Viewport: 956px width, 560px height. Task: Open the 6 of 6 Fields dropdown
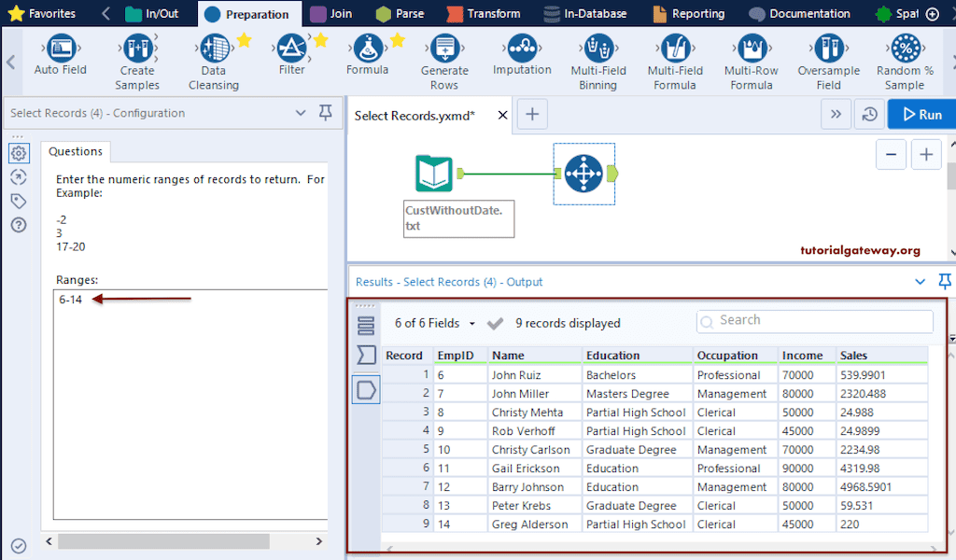tap(435, 323)
